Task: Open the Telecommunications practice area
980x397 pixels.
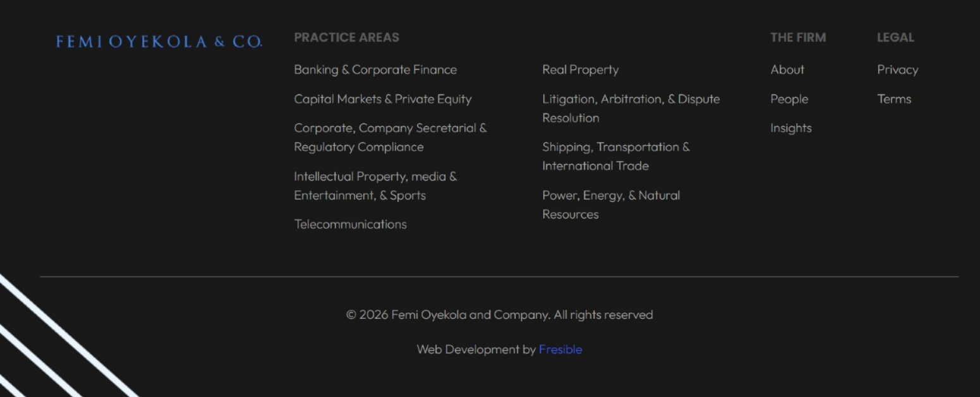Action: (350, 224)
